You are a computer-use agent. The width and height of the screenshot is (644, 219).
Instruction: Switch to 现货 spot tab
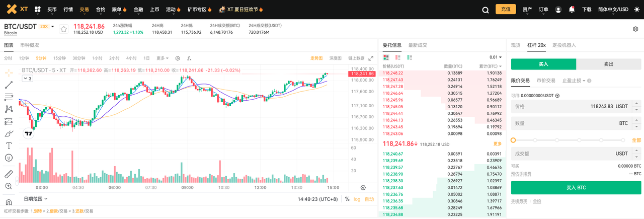tap(516, 45)
